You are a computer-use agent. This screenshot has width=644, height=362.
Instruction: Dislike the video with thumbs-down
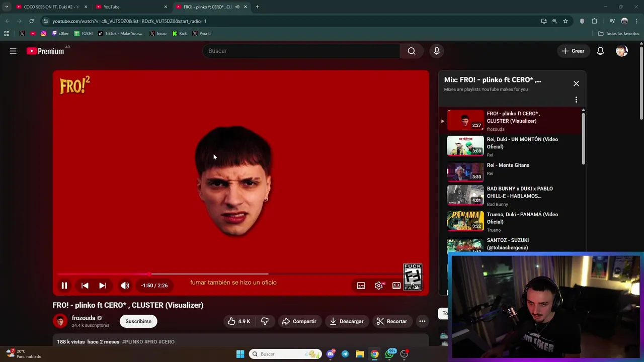tap(265, 321)
